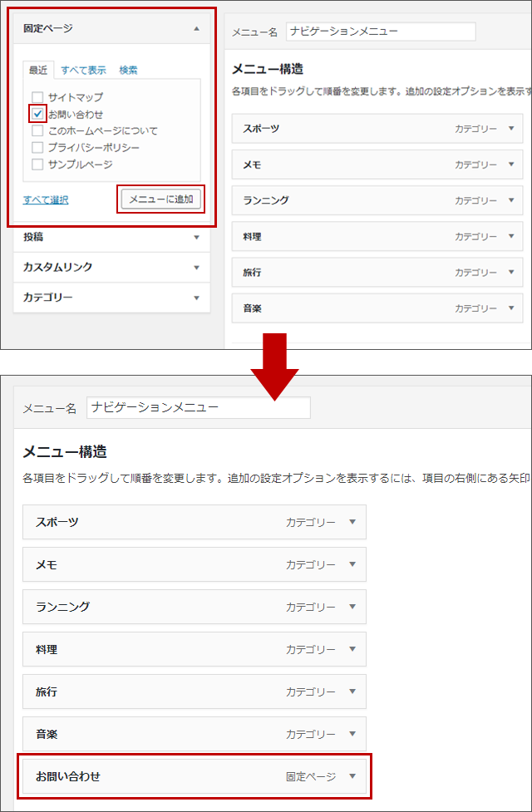Collapse the 固定ページ panel header arrow
Viewport: 532px width, 812px height.
tap(196, 28)
